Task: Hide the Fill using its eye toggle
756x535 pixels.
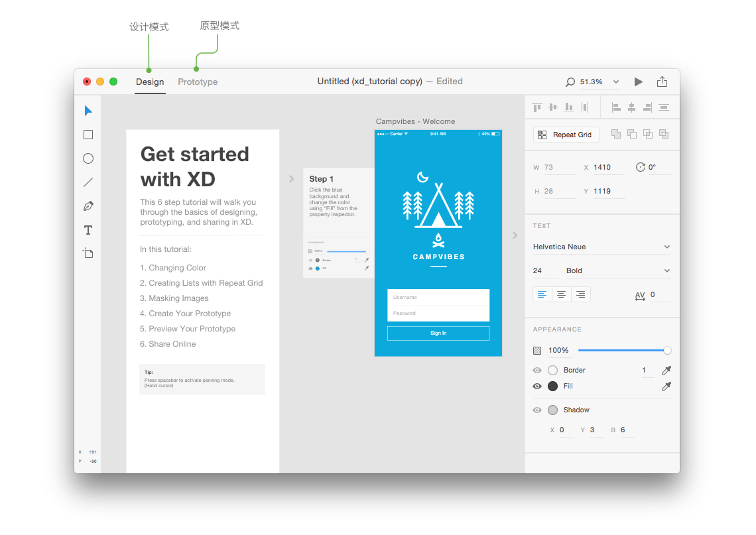Action: [537, 386]
